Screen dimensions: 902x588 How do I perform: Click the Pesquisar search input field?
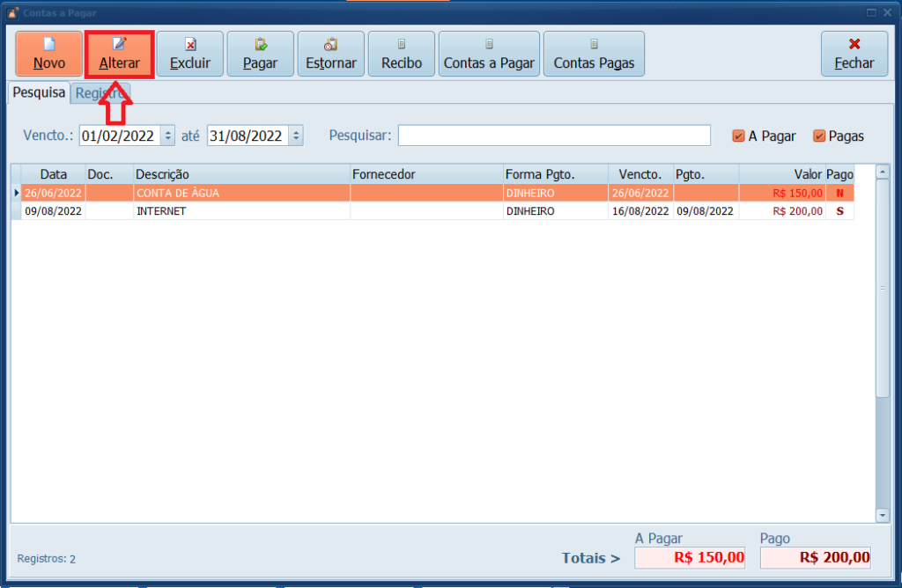tap(554, 136)
